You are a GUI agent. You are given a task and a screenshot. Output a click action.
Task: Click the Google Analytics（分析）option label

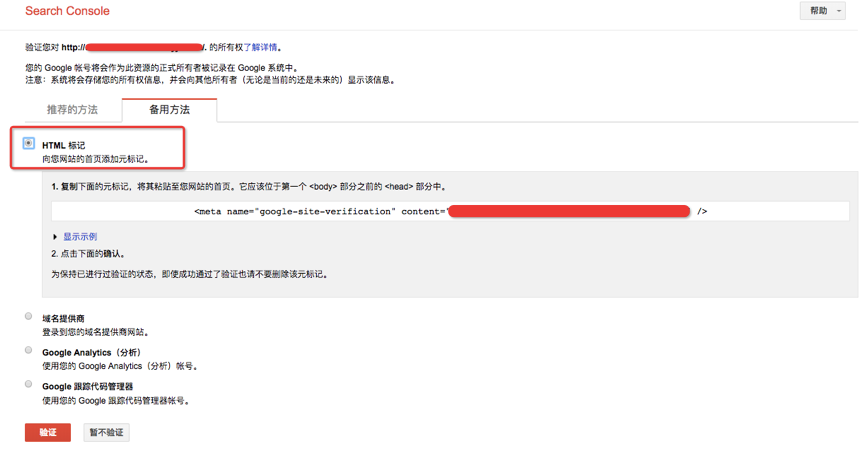[x=91, y=353]
